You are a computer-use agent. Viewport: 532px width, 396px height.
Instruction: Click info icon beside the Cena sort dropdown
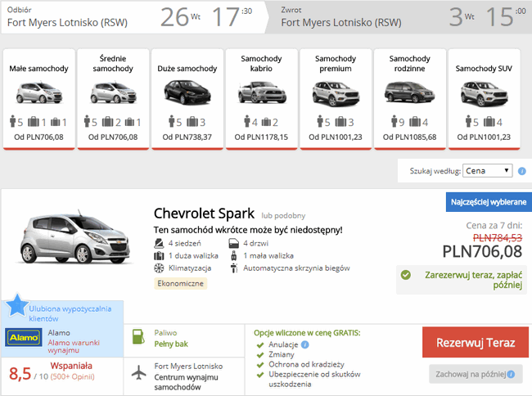click(x=522, y=171)
